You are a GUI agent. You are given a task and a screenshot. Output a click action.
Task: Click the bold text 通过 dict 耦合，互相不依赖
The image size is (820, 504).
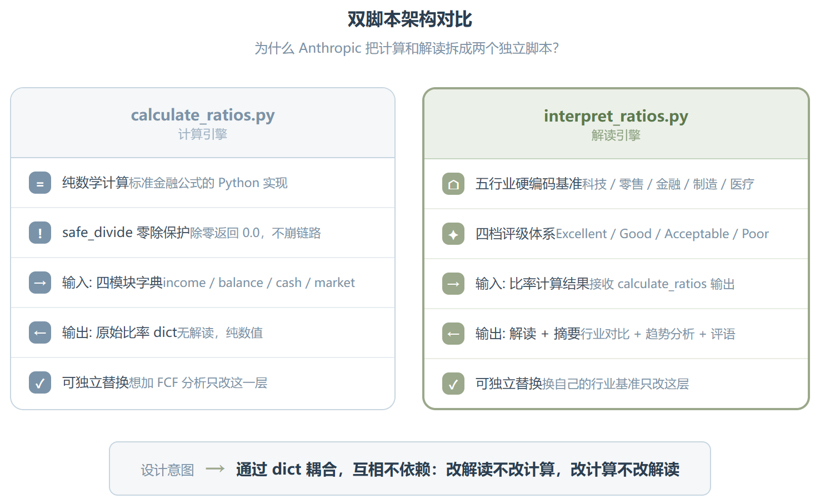click(333, 470)
